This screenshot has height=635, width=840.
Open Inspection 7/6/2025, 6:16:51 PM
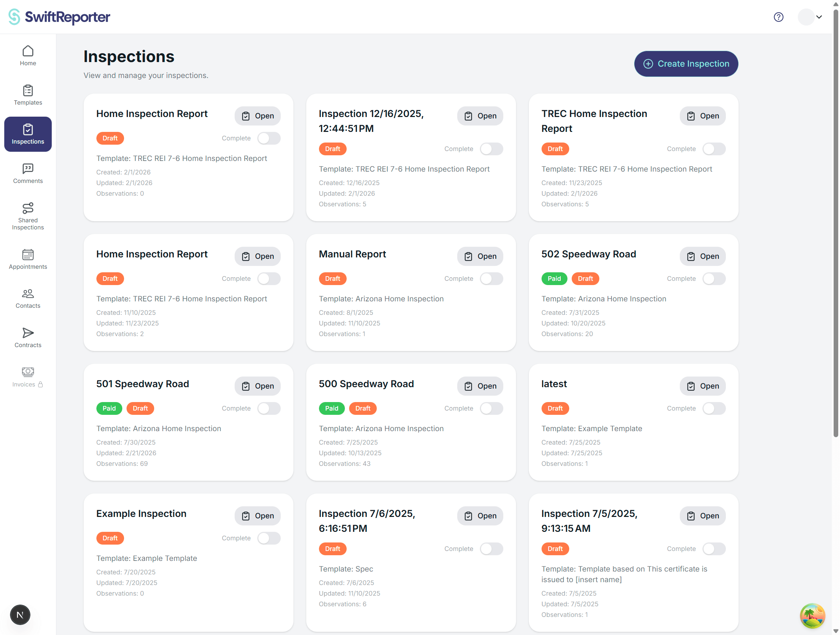480,516
